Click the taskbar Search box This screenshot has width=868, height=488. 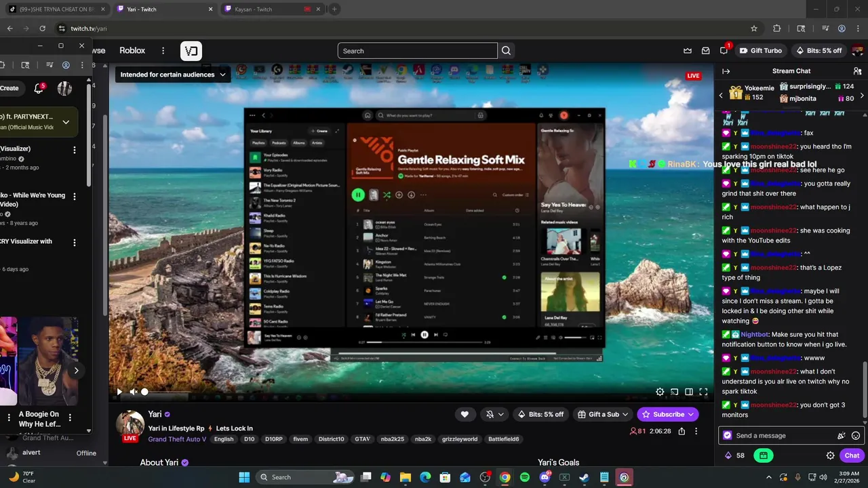pos(305,477)
